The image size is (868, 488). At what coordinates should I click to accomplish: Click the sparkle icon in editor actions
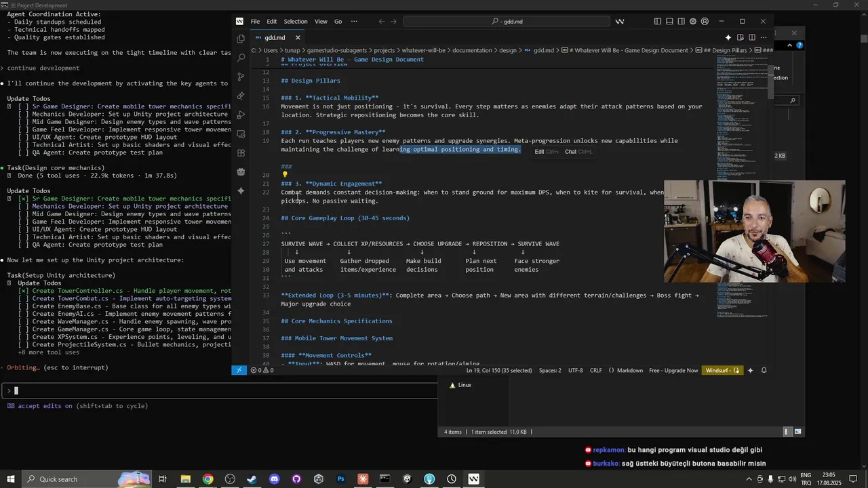[728, 37]
